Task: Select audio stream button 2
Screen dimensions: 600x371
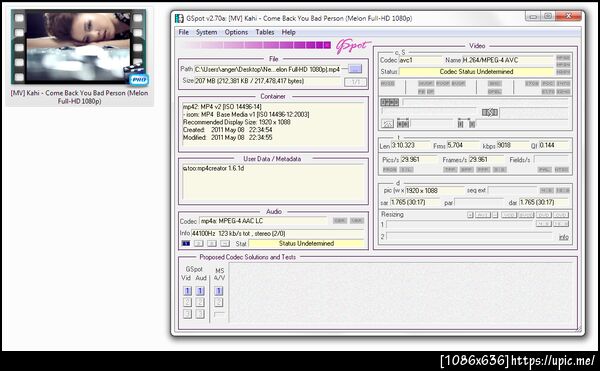Action: tap(198, 243)
